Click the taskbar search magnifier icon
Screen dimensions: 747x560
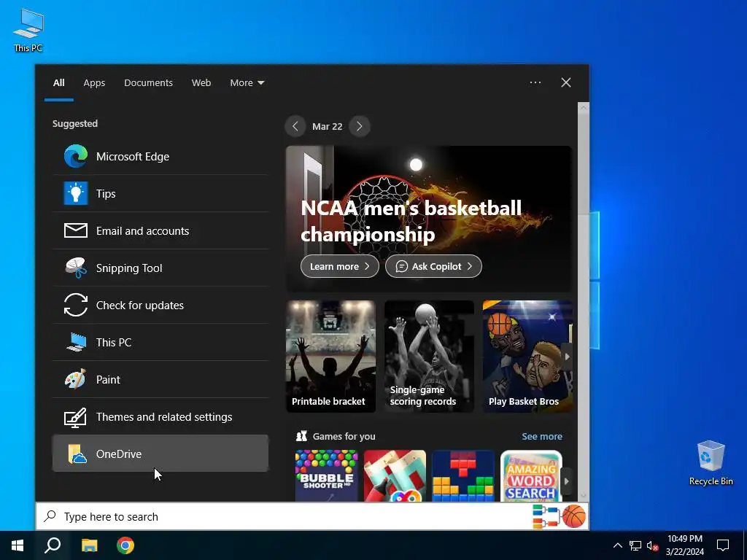[x=53, y=545]
